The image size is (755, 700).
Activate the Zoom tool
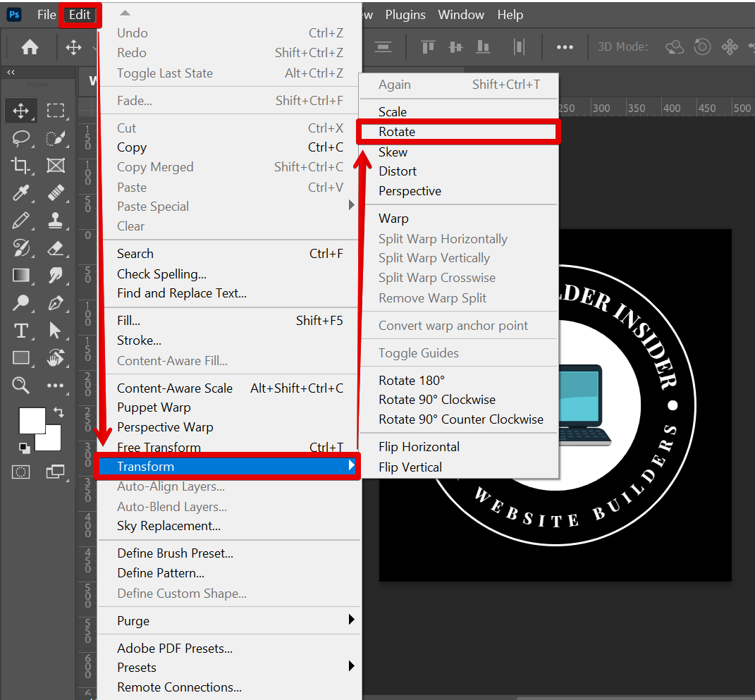coord(20,386)
